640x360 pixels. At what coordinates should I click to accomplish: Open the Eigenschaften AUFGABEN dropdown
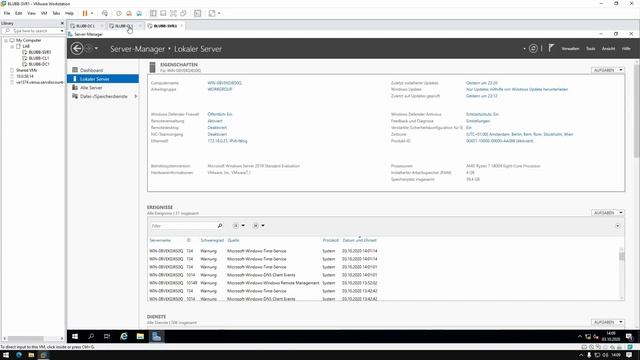[x=608, y=70]
